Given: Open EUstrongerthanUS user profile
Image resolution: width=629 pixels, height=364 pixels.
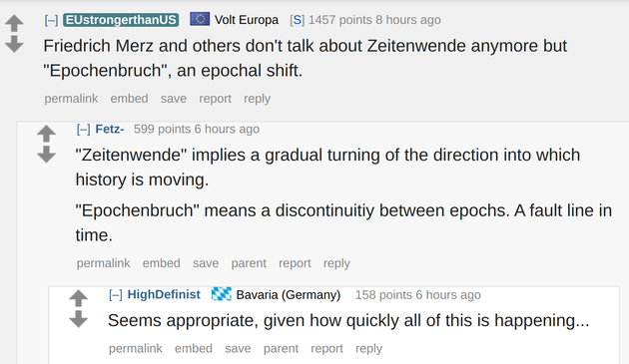Looking at the screenshot, I should point(121,20).
